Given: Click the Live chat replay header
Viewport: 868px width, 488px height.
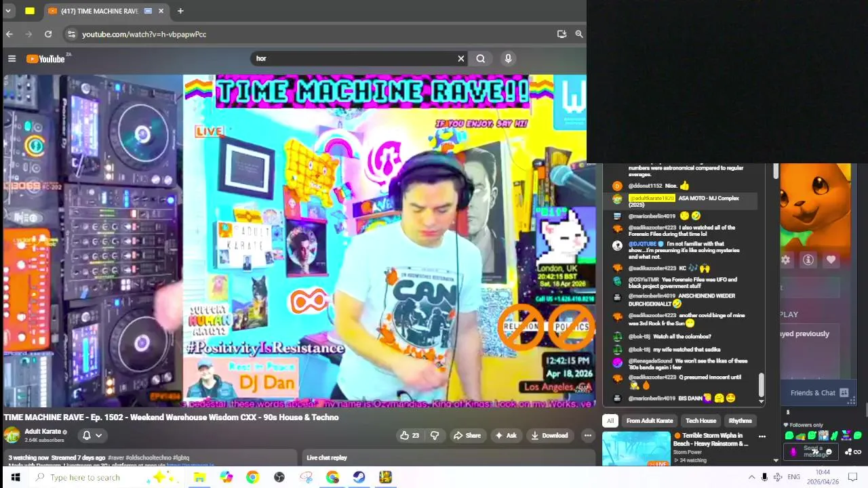Looking at the screenshot, I should coord(326,457).
